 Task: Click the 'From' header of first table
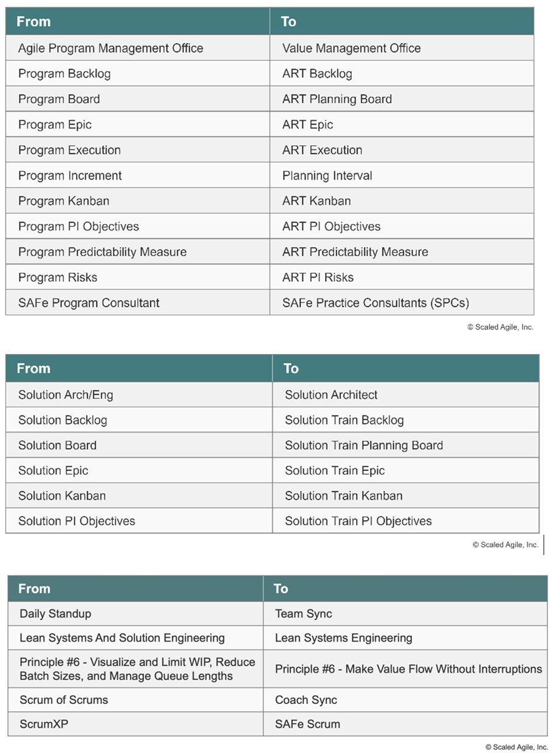138,21
